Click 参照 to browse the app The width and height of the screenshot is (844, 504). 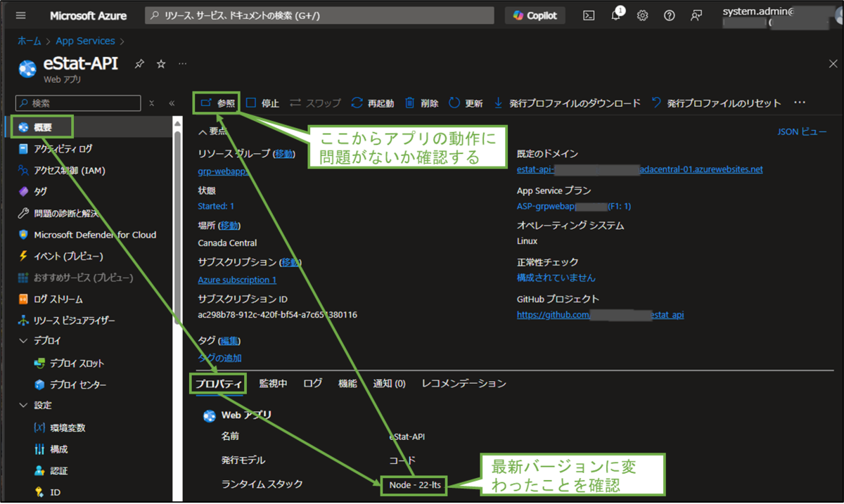tap(217, 103)
